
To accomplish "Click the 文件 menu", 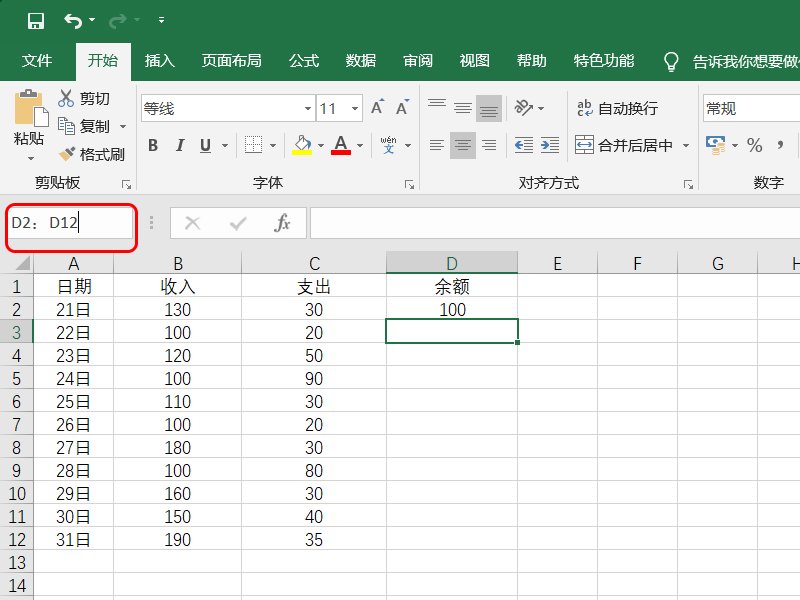I will click(37, 60).
